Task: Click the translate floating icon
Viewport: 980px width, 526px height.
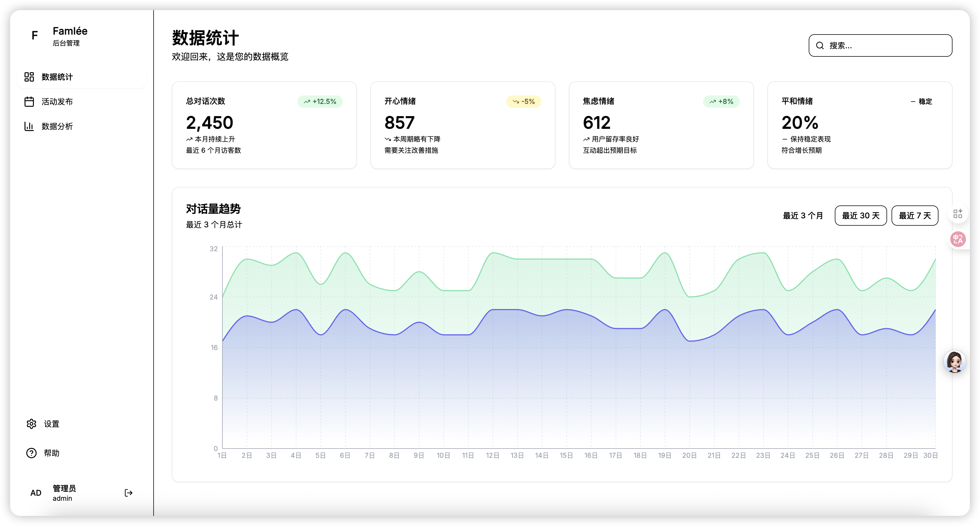Action: tap(958, 239)
